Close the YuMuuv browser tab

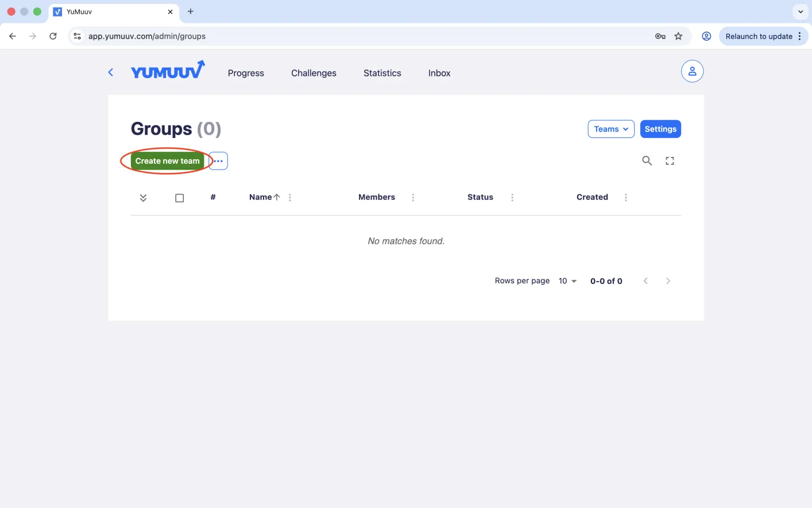tap(170, 11)
